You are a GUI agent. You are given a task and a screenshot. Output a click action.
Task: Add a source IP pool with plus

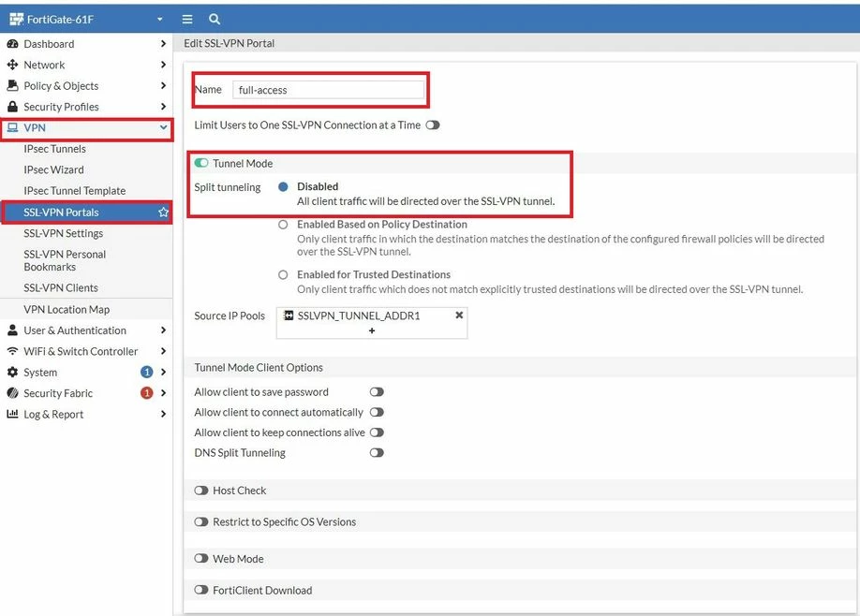[x=372, y=330]
